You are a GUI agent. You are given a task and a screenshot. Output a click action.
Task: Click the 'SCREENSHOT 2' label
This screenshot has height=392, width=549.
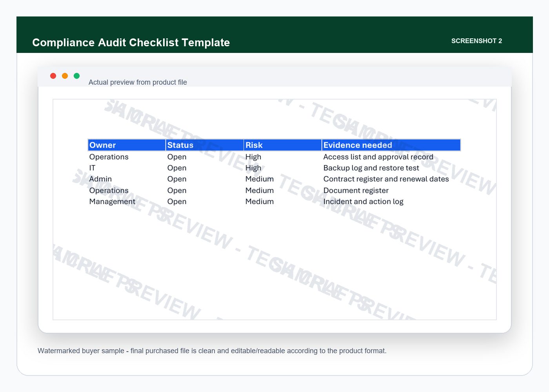tap(476, 41)
